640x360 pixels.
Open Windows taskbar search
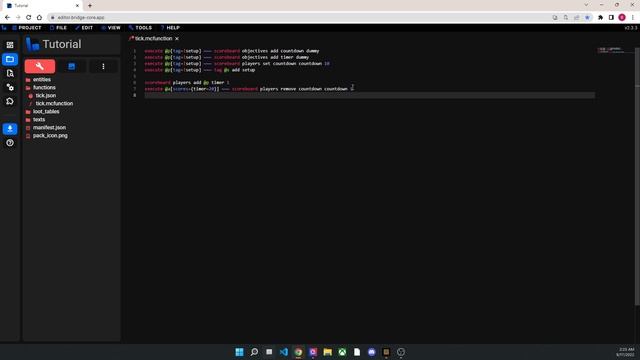pyautogui.click(x=254, y=352)
